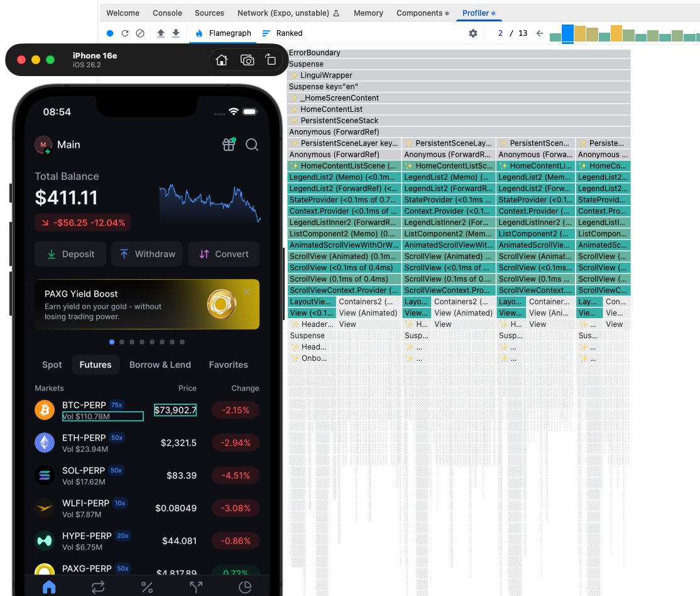Select first HomeContentListScene flamegraph block
Viewport: 700px width, 596px height.
tap(344, 166)
